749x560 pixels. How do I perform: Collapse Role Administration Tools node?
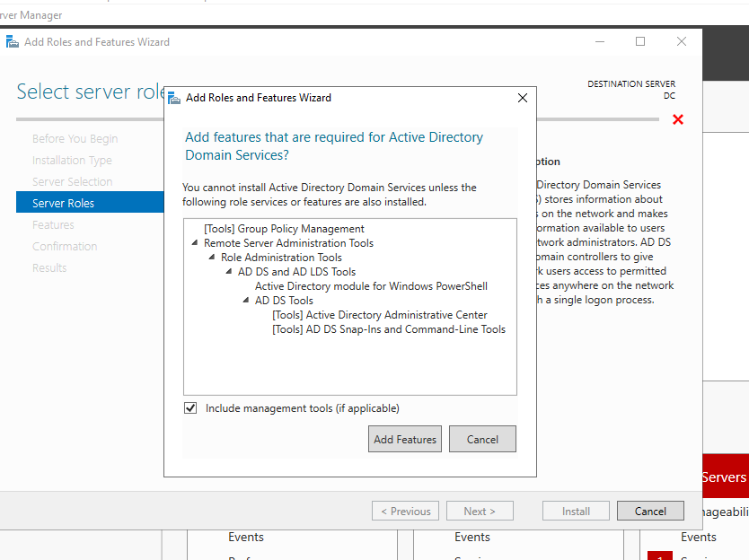click(212, 258)
